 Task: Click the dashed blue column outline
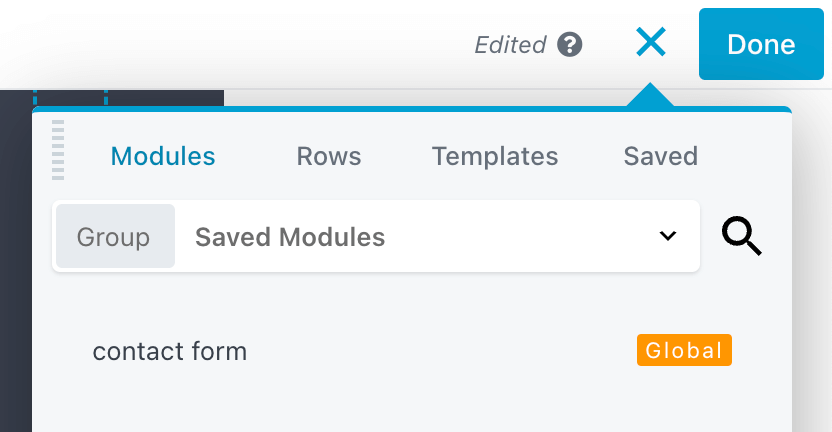[x=106, y=97]
